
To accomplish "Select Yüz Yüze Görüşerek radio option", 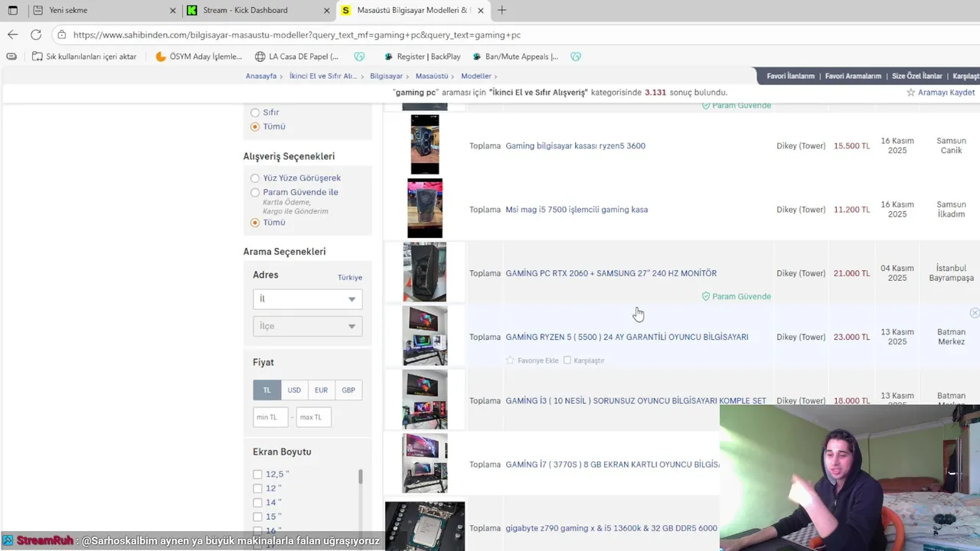I will click(x=255, y=178).
